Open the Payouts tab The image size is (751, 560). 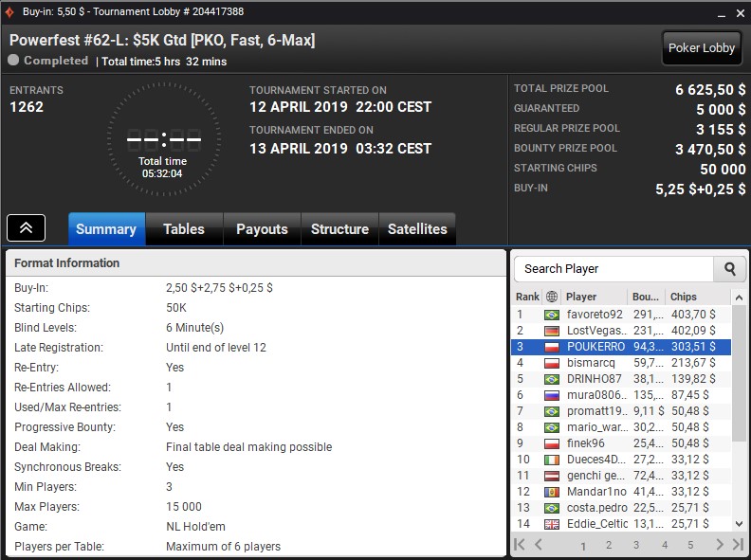[262, 229]
